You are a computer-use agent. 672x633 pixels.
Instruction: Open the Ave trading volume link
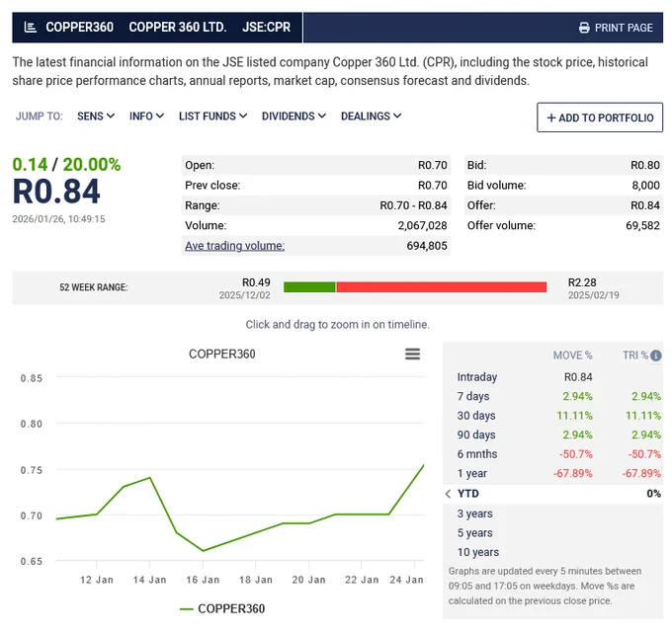pos(234,246)
